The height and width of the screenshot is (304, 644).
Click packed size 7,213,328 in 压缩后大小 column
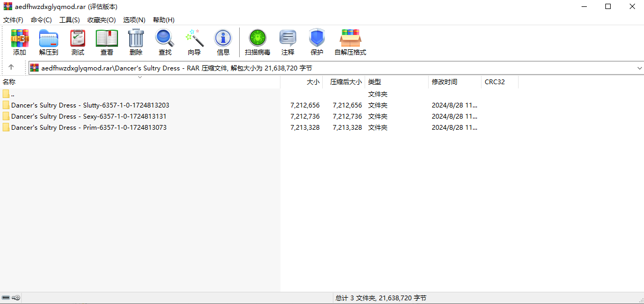click(x=347, y=128)
